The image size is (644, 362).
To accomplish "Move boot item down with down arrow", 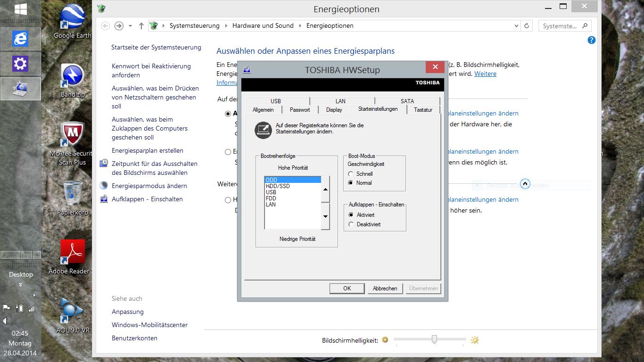I will click(325, 216).
